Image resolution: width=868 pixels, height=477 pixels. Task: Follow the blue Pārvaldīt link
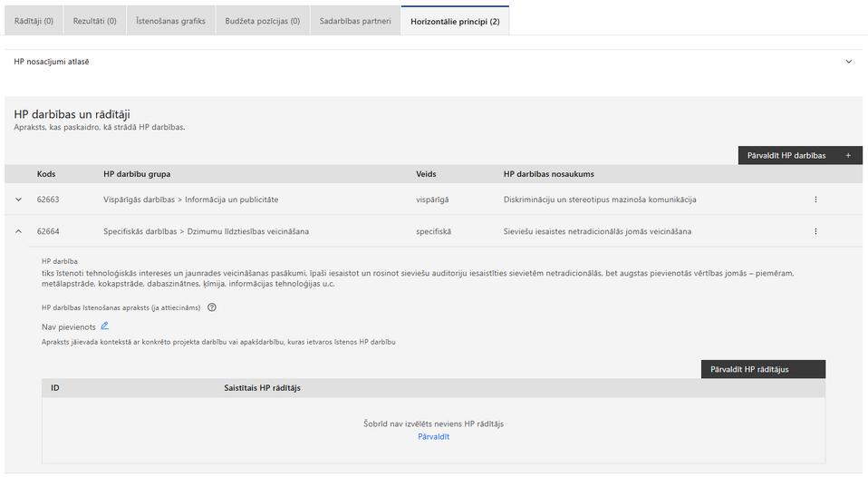(433, 437)
